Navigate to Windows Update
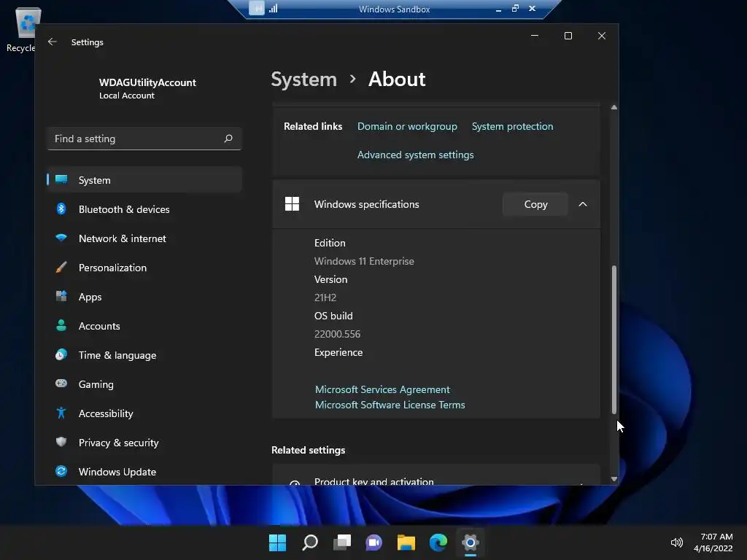This screenshot has height=560, width=747. coord(144,472)
